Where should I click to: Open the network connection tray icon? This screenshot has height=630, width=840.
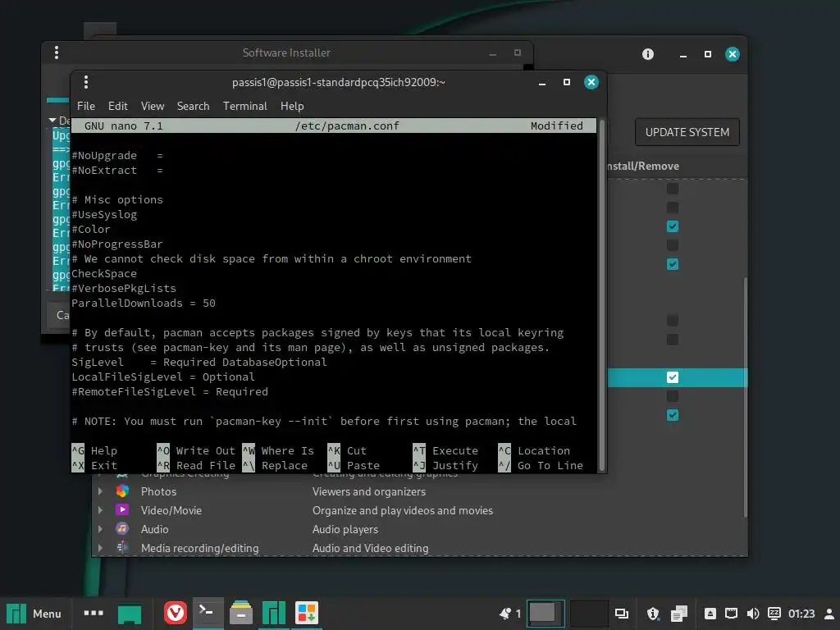[731, 614]
